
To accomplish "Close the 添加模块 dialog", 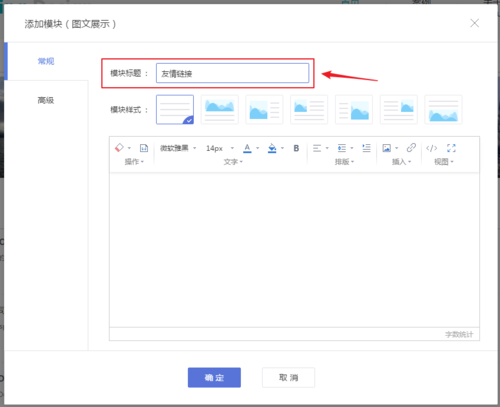I will (x=474, y=23).
